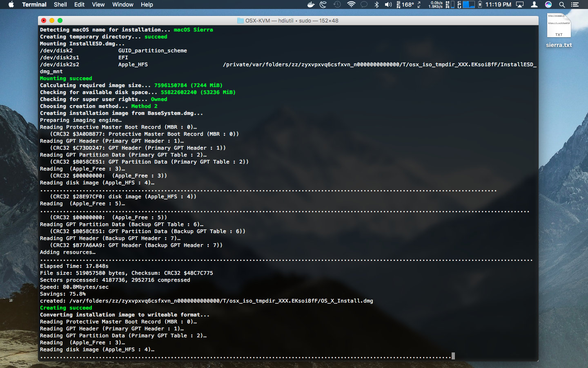
Task: Open the Wi-Fi status menu
Action: (x=351, y=4)
